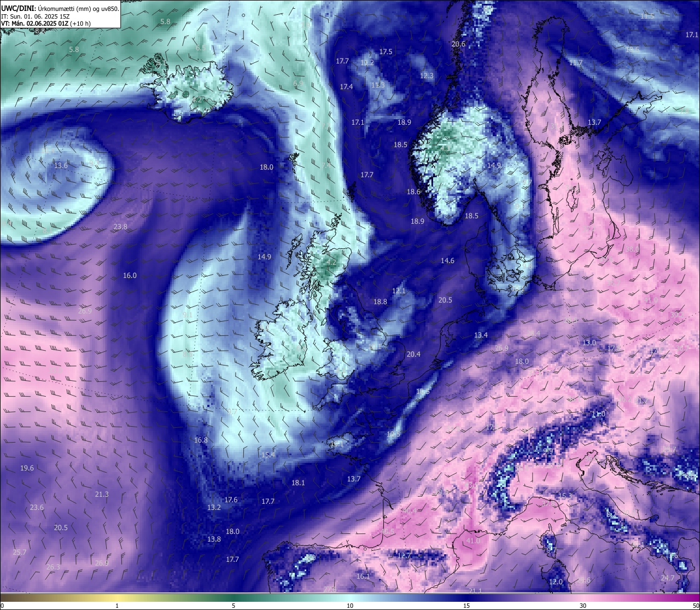Click the 26.3 value label

(53, 567)
